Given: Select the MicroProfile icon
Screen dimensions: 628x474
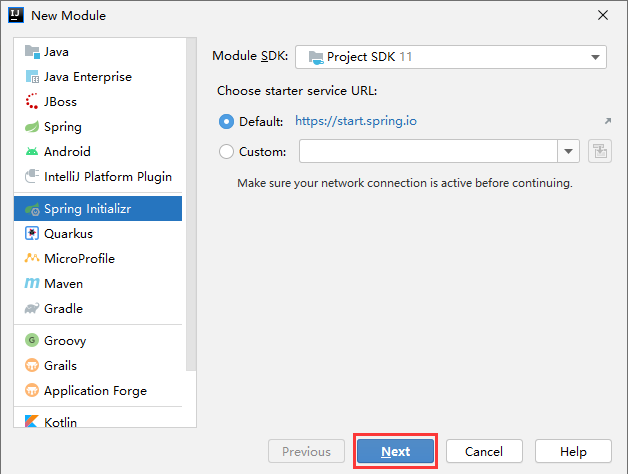Looking at the screenshot, I should (31, 258).
